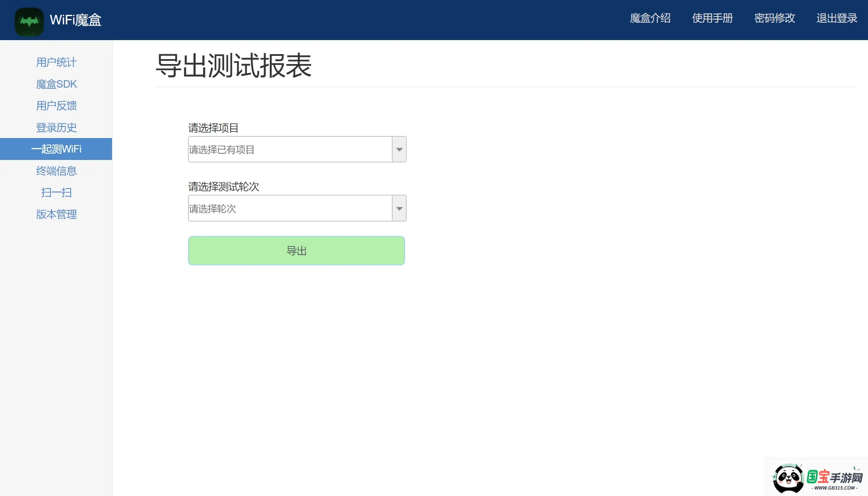Go to 用户反馈 in sidebar
The width and height of the screenshot is (868, 496).
56,106
